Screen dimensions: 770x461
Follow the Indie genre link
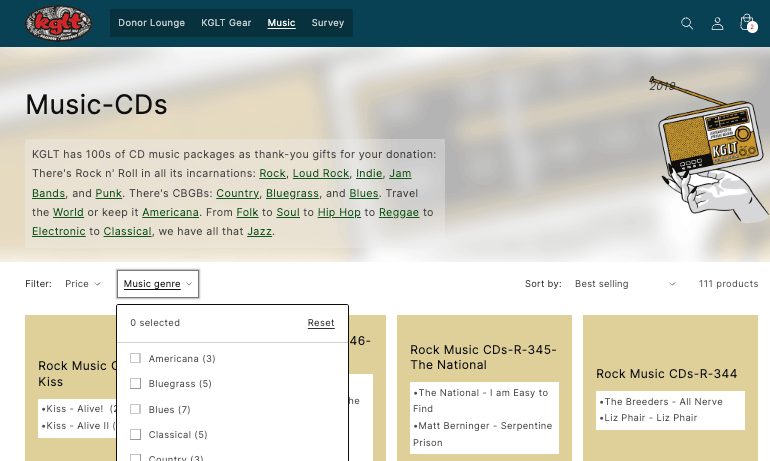[369, 173]
